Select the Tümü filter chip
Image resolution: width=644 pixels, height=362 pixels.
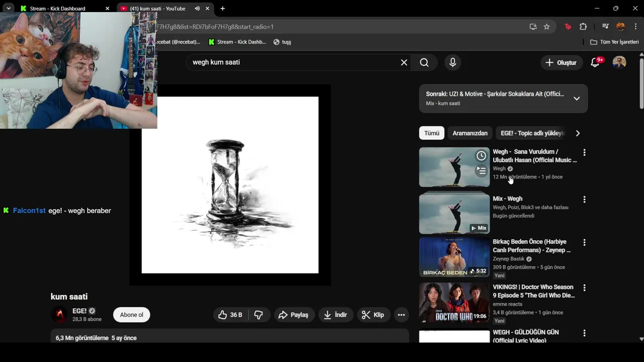[432, 133]
